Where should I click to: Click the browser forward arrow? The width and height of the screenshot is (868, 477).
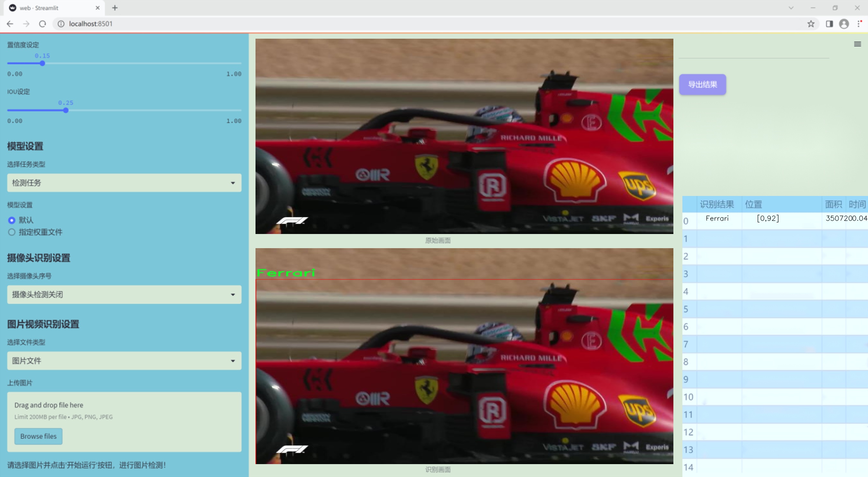(x=26, y=24)
